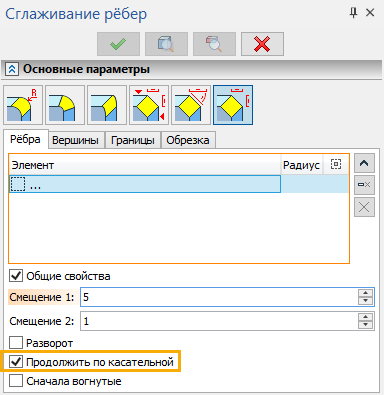Click the remove selected element button
This screenshot has height=395, width=384.
364,185
